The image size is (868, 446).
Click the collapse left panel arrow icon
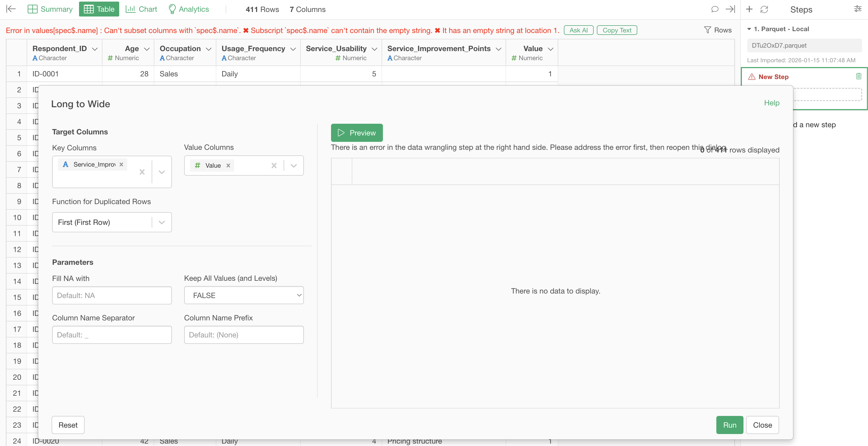(x=11, y=9)
